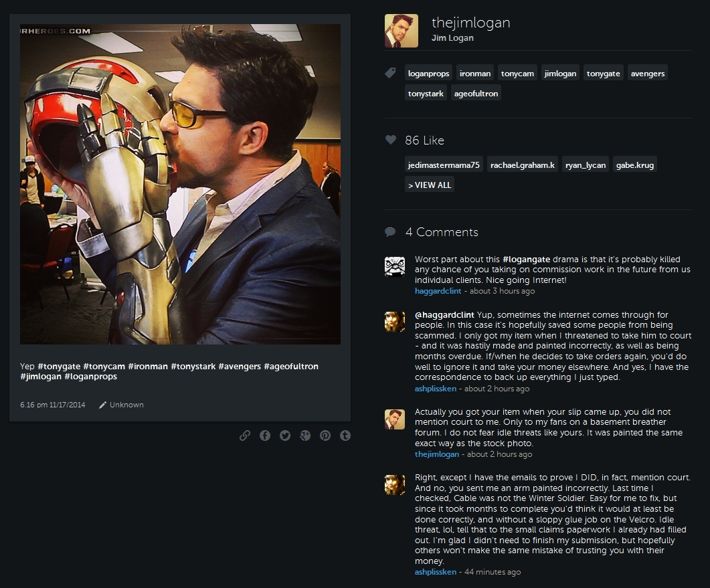Share the post on Facebook
Viewport: 710px width, 588px height.
(265, 435)
